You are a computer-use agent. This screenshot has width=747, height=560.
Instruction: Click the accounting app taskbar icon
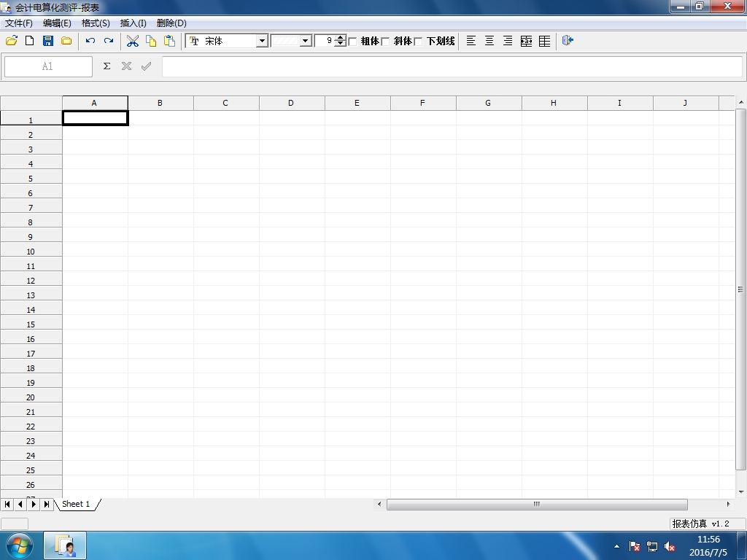(65, 546)
